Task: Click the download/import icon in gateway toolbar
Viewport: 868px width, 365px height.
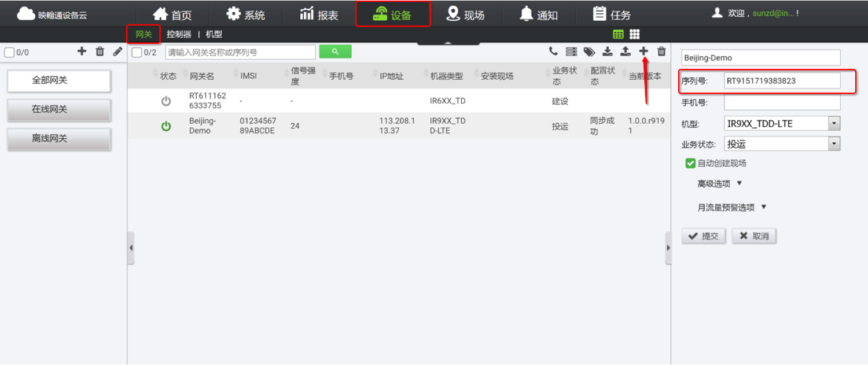Action: (607, 51)
